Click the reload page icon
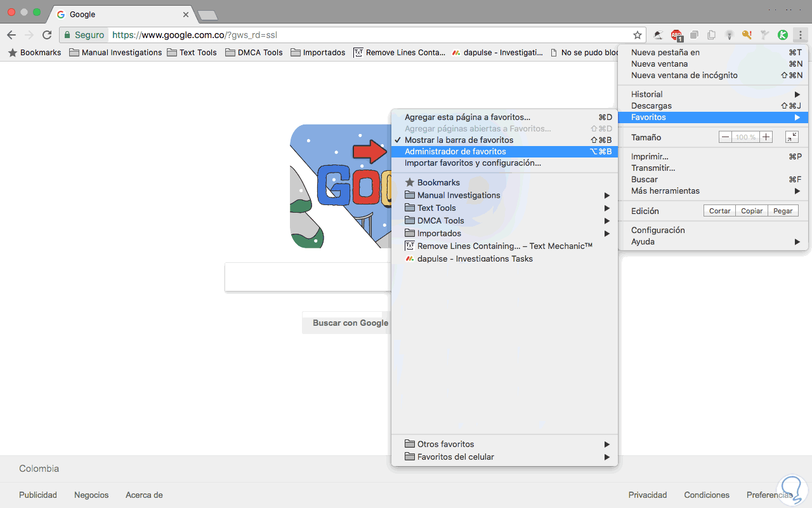Image resolution: width=812 pixels, height=508 pixels. pyautogui.click(x=47, y=35)
